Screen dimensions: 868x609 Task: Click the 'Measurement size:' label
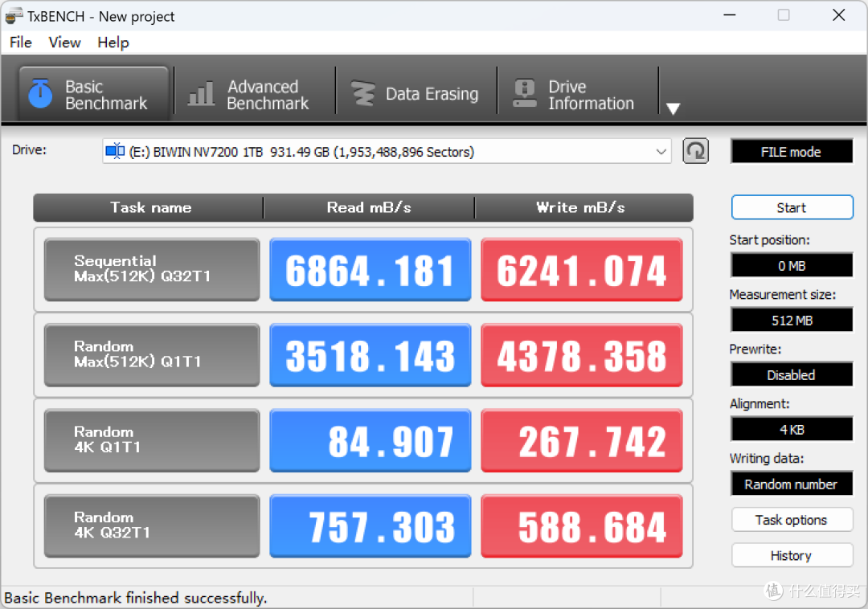(783, 295)
